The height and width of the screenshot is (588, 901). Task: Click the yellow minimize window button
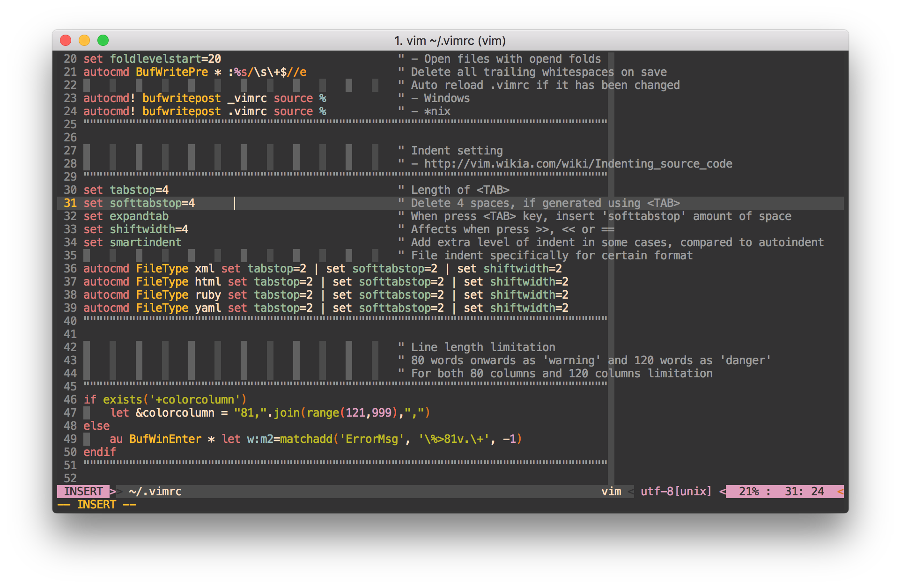tap(84, 41)
